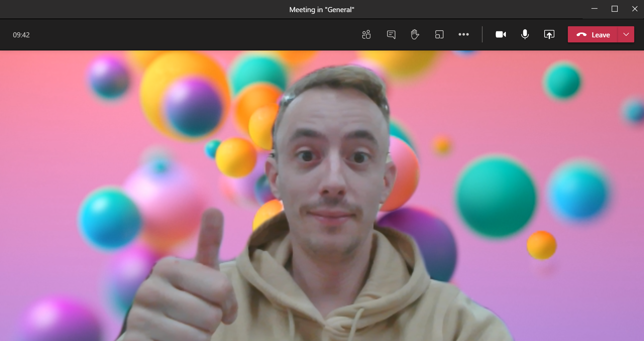The image size is (644, 341).
Task: Click the Meeting in "General" title
Action: [x=321, y=10]
